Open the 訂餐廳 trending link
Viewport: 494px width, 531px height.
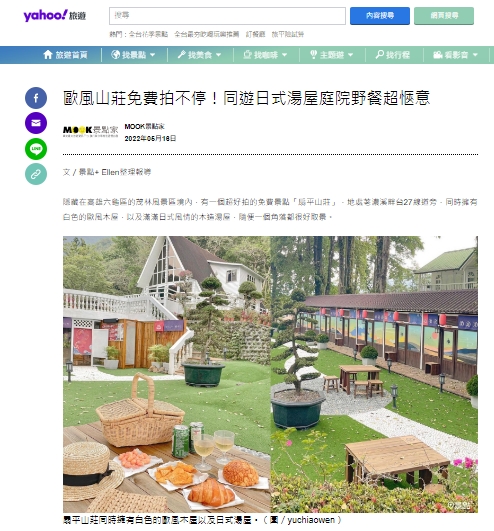click(x=255, y=34)
